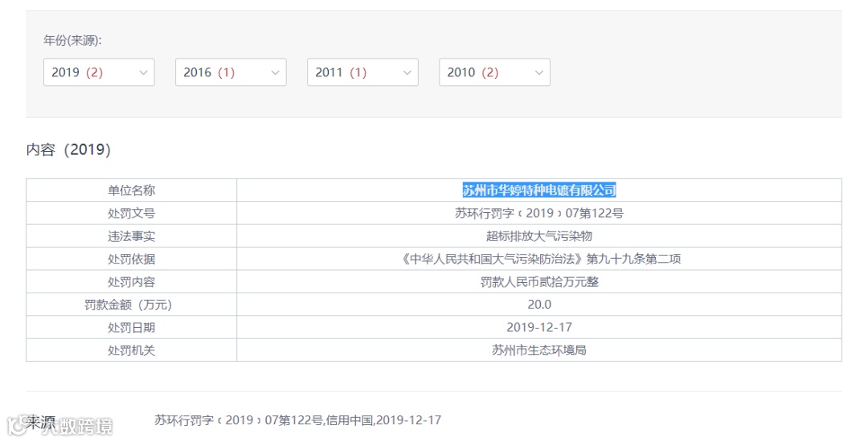
Task: Click the fine amount 20.0
Action: [x=539, y=305]
